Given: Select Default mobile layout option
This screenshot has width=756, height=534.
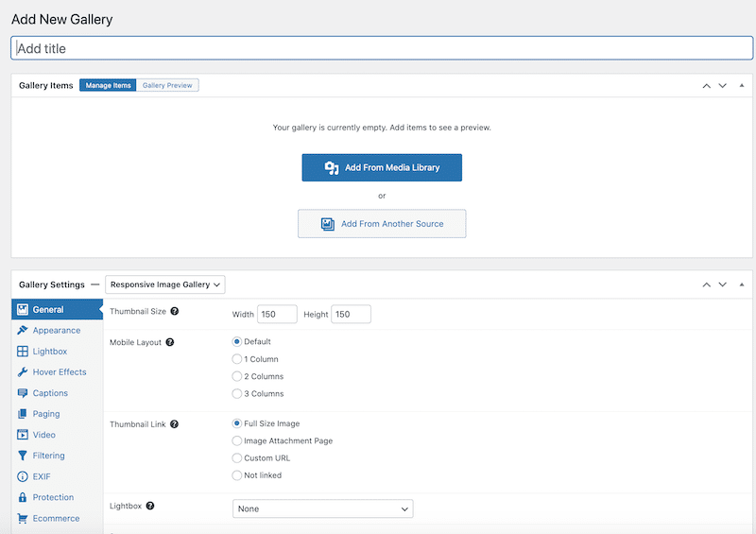Looking at the screenshot, I should coord(237,341).
